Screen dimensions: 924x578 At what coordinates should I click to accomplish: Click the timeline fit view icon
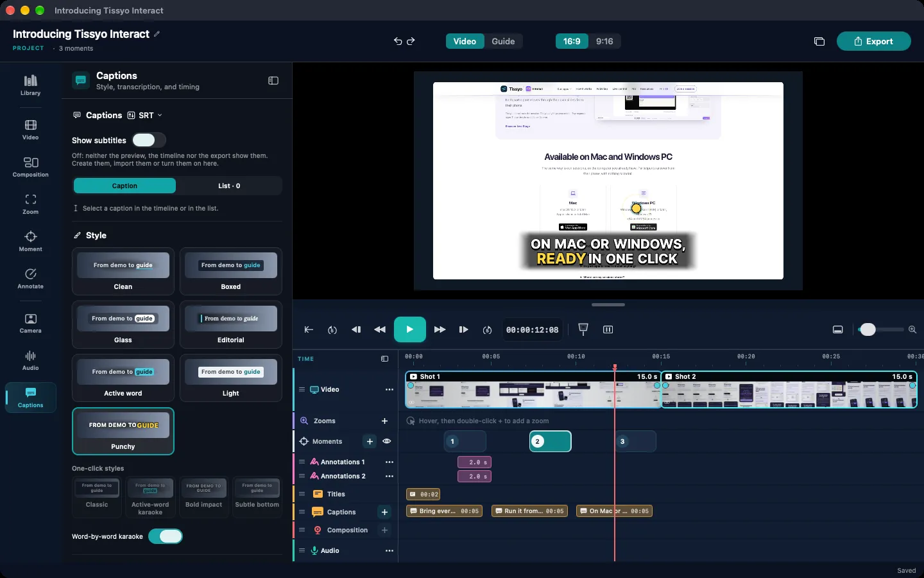[837, 329]
